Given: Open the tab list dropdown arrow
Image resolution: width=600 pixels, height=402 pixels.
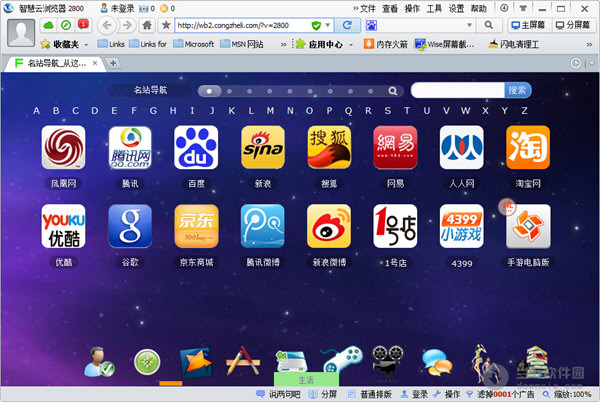Looking at the screenshot, I should pyautogui.click(x=592, y=63).
